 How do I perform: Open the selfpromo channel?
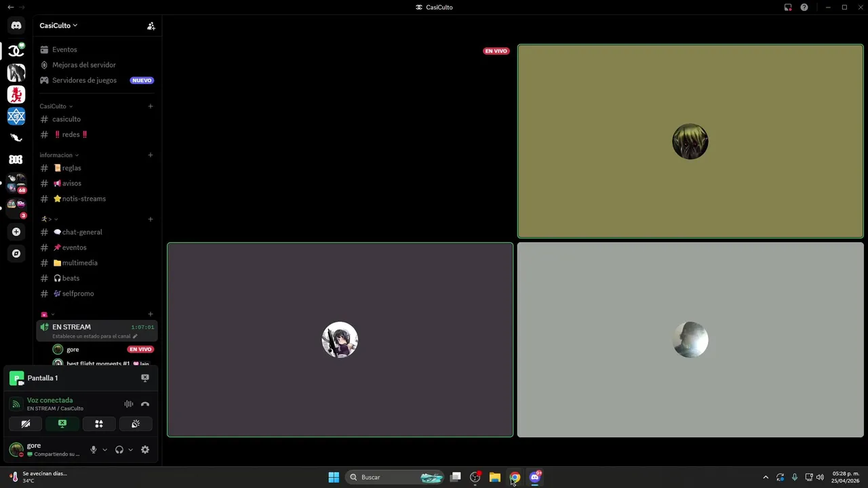point(97,293)
